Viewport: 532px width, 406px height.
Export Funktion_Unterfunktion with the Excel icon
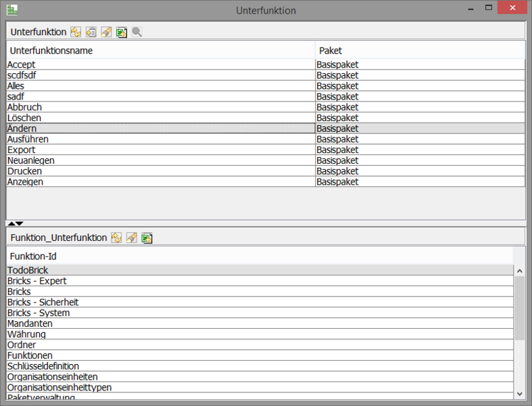[x=147, y=238]
